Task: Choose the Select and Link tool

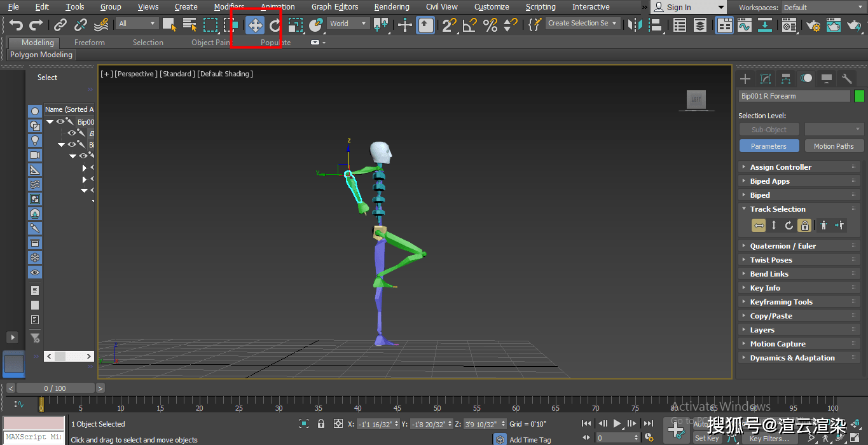Action: (60, 24)
